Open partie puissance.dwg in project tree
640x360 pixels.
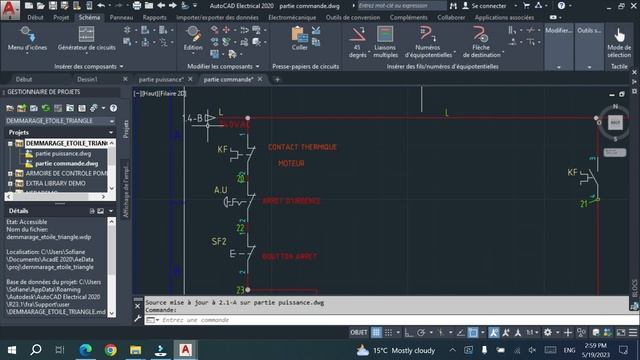(x=63, y=153)
